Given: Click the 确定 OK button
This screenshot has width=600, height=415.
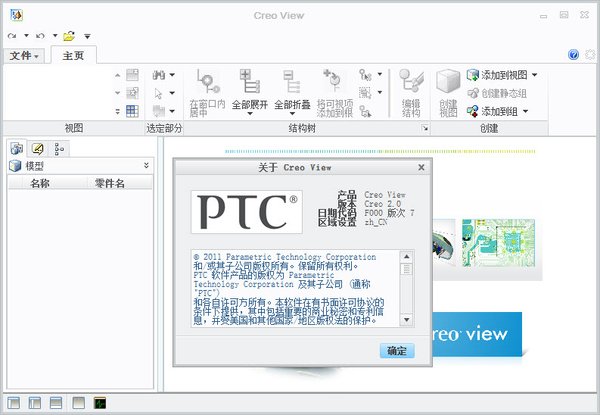Looking at the screenshot, I should [x=397, y=351].
